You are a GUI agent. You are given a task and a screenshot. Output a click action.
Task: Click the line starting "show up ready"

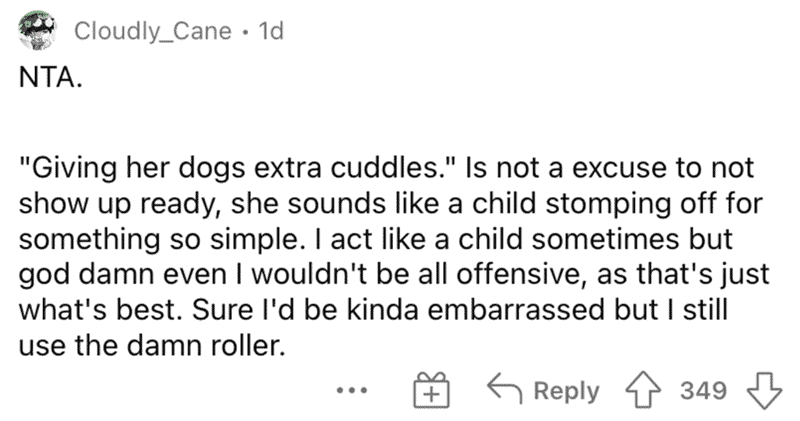pos(391,204)
